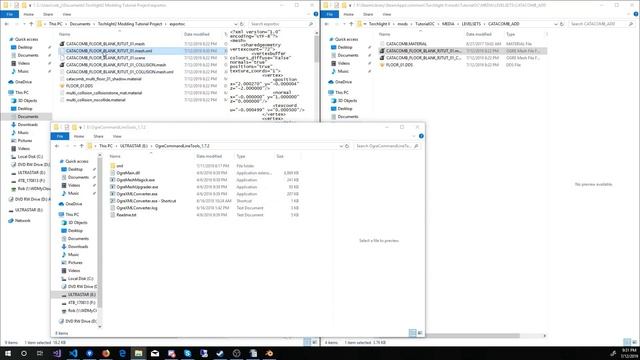The width and height of the screenshot is (640, 360).
Task: Click TutorialOC breadcrumb in CATACOMB_ADD address bar
Action: [425, 24]
